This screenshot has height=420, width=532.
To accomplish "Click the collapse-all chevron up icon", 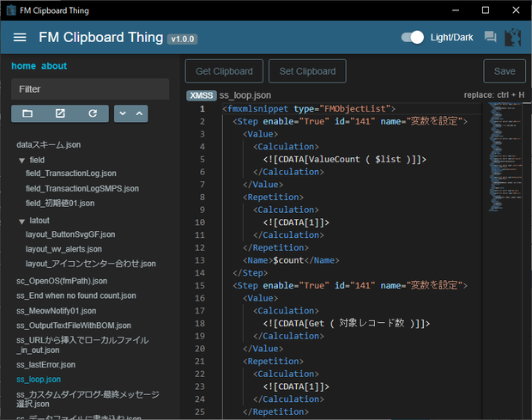I will pos(139,113).
